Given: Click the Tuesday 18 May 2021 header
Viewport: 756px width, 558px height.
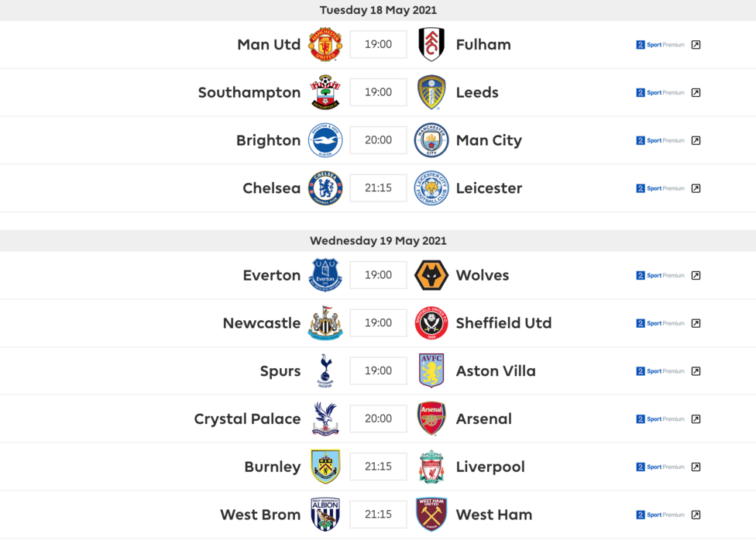Looking at the screenshot, I should pos(378,10).
